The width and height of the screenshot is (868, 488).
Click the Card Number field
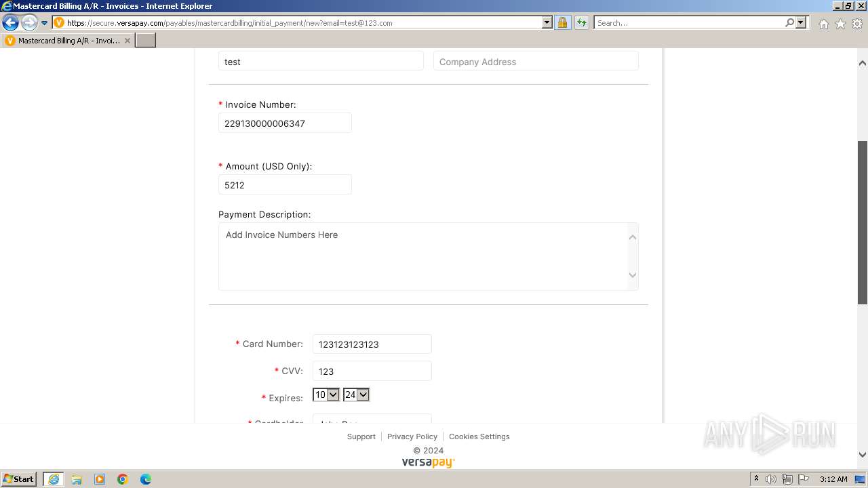click(x=372, y=344)
